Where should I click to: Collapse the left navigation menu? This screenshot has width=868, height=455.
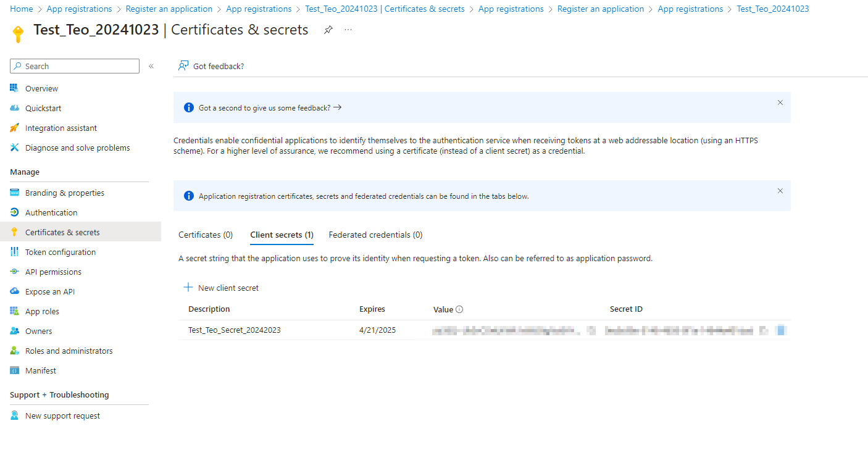151,66
